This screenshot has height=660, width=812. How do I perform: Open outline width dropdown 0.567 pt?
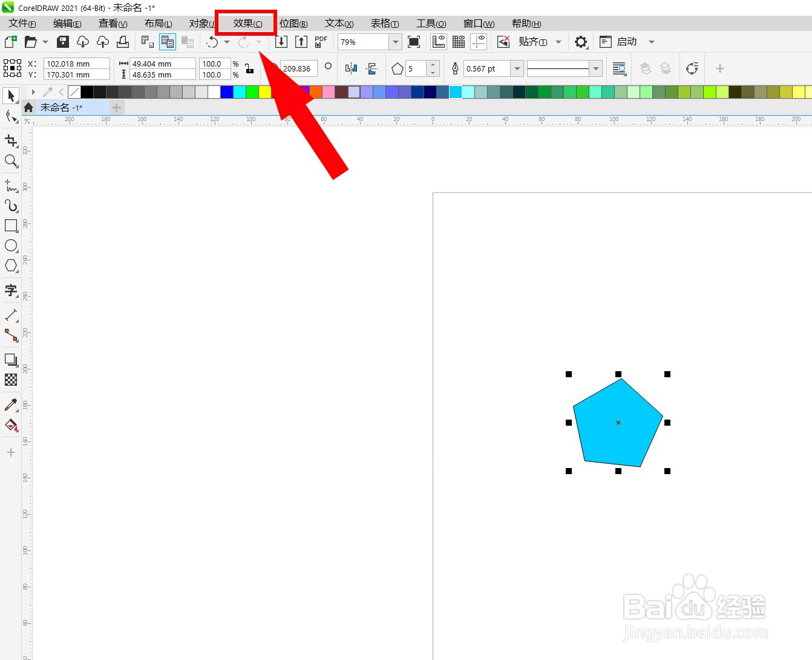pos(517,68)
